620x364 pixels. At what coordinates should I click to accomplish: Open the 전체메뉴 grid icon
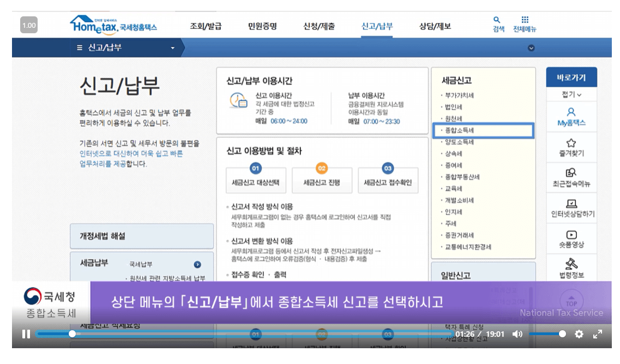(x=525, y=20)
